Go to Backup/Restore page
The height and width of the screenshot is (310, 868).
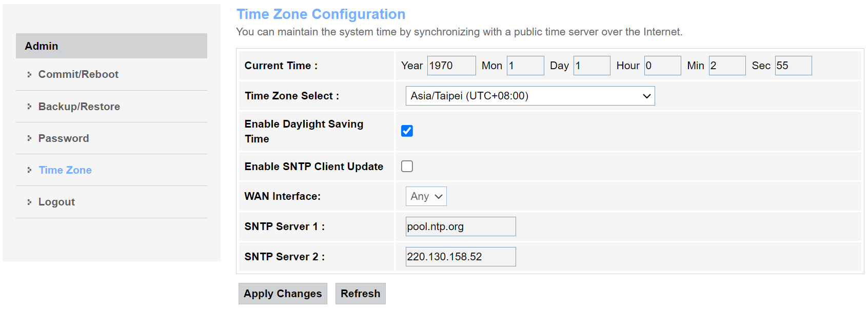(x=79, y=107)
